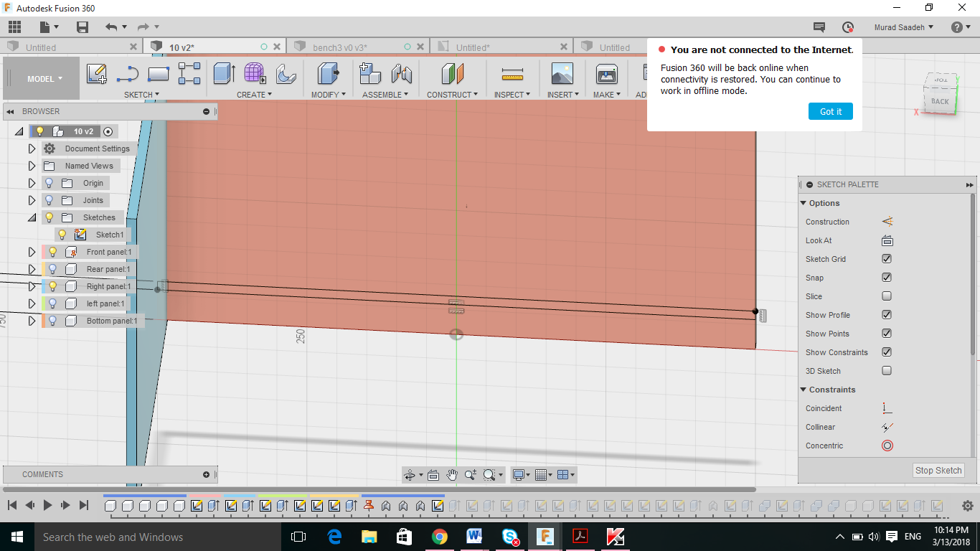980x551 pixels.
Task: Select the Extrude box tool
Action: point(225,73)
